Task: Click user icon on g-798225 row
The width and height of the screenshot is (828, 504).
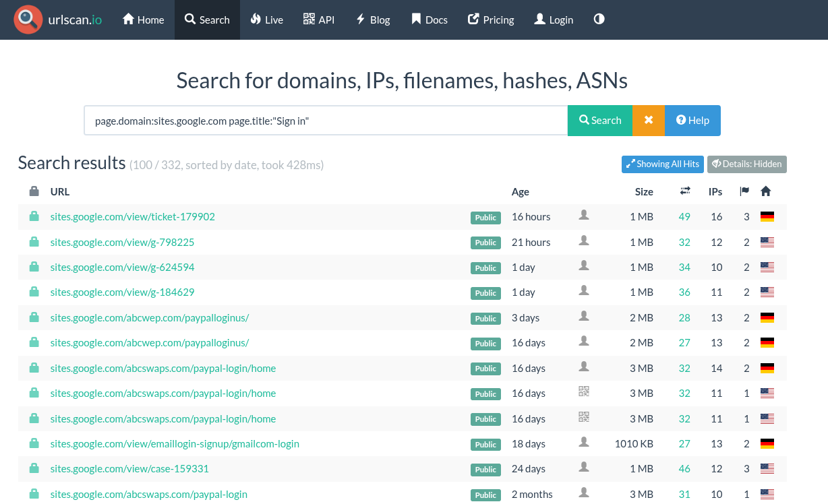Action: (x=584, y=240)
